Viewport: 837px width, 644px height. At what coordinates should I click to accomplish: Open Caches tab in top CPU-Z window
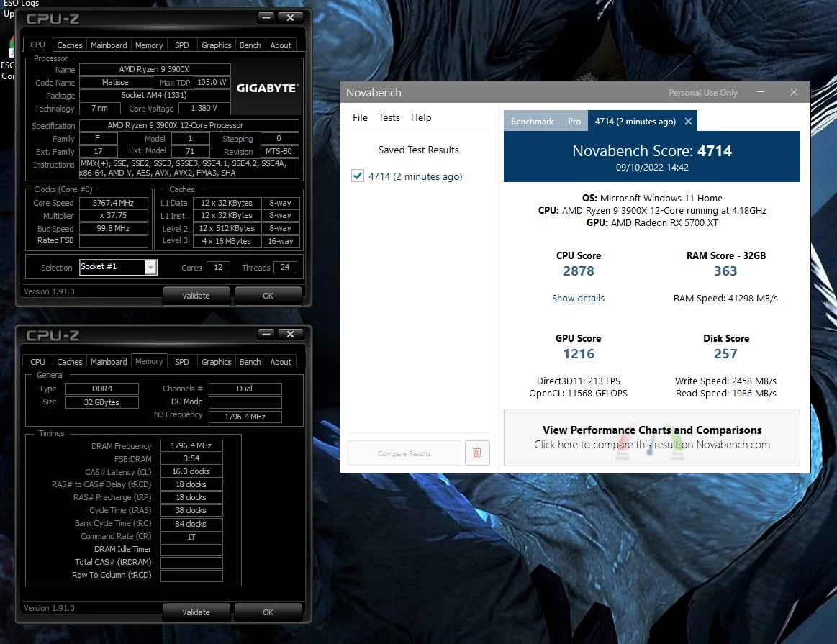pos(69,45)
